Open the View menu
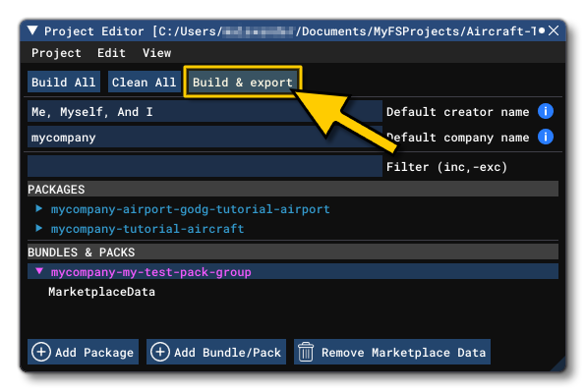Viewport: 586px width, 392px height. point(156,53)
